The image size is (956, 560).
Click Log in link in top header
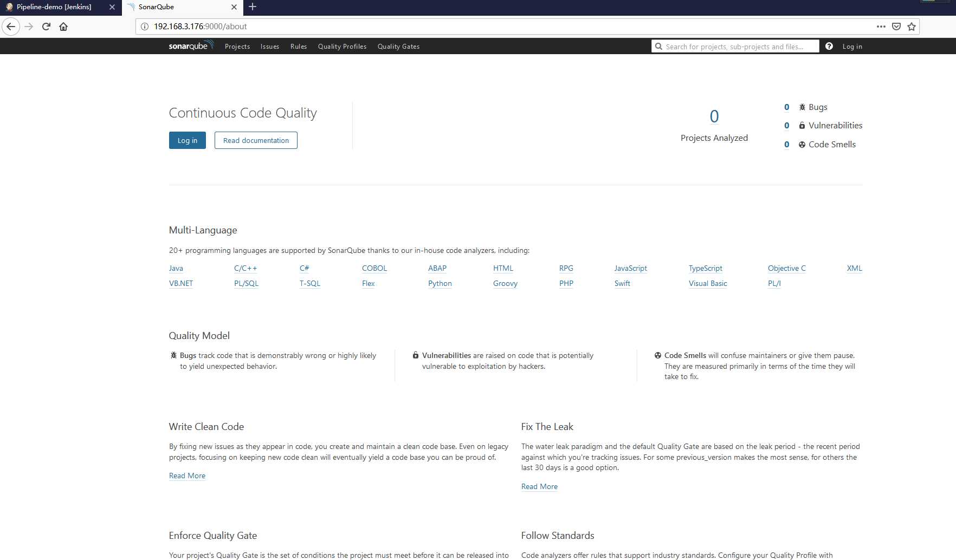point(852,47)
